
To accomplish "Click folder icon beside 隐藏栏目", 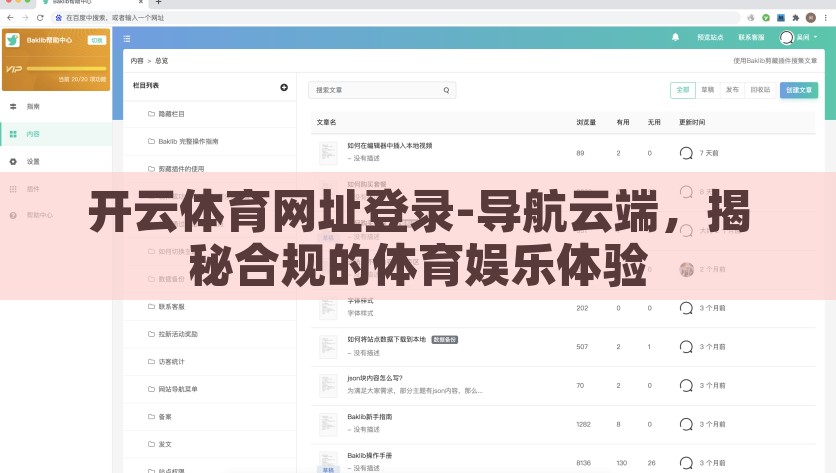I will (x=151, y=114).
